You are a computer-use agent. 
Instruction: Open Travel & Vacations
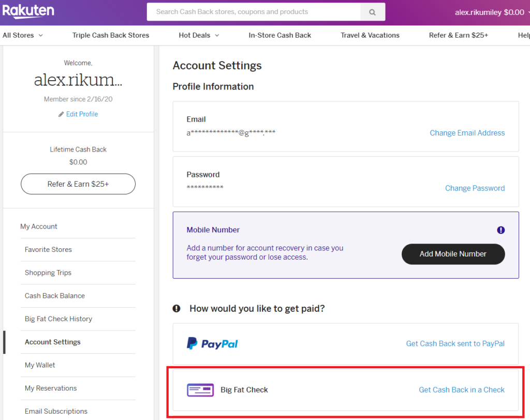tap(370, 35)
